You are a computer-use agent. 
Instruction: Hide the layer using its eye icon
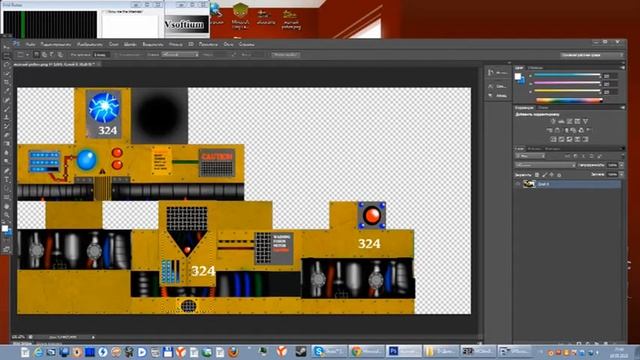[518, 184]
